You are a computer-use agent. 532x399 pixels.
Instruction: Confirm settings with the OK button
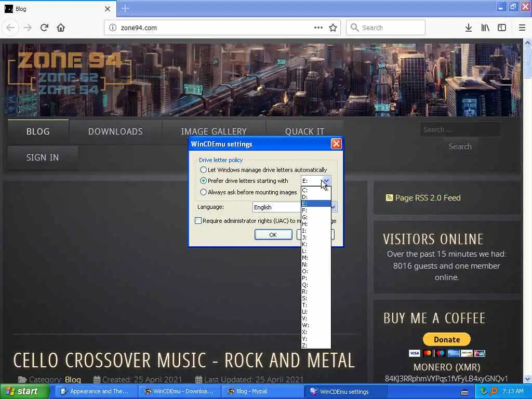click(273, 234)
